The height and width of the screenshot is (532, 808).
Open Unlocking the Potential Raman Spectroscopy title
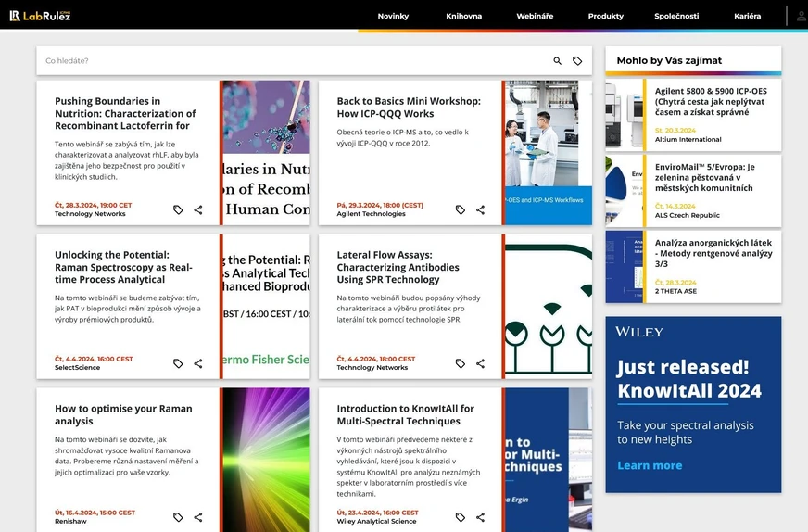point(123,267)
